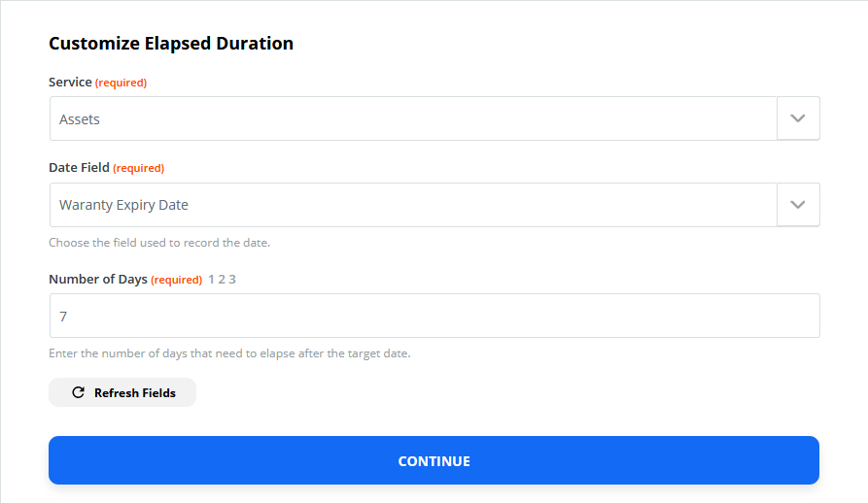The height and width of the screenshot is (503, 868).
Task: Click the blue CONTINUE button
Action: 434,460
